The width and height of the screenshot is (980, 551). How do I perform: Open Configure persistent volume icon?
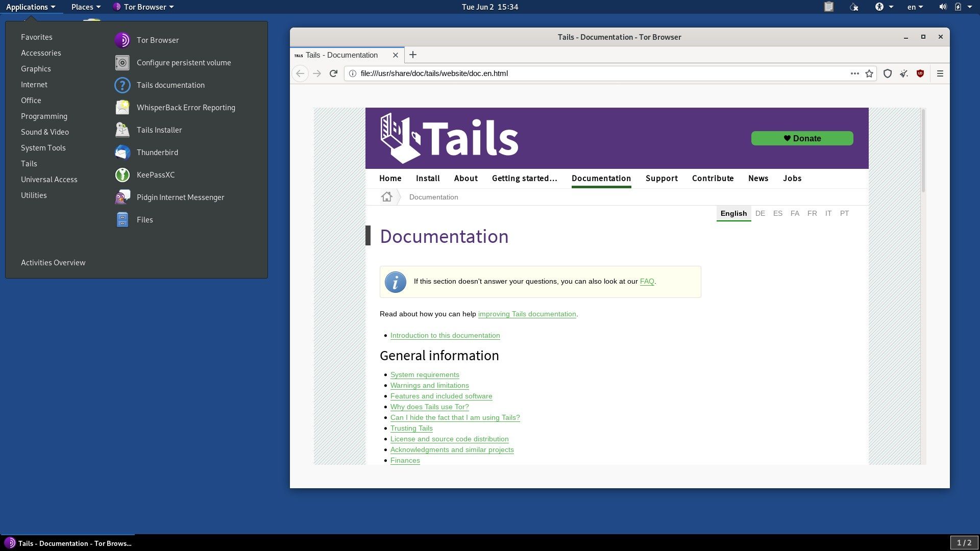pos(122,62)
